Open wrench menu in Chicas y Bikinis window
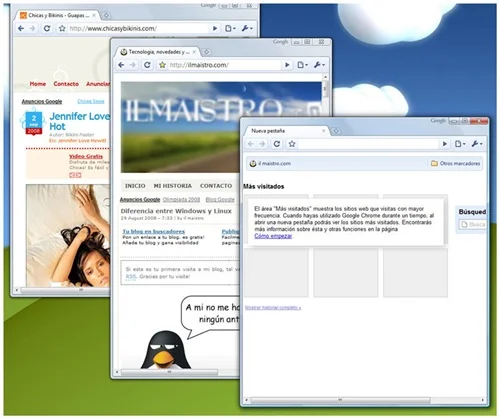 (247, 29)
